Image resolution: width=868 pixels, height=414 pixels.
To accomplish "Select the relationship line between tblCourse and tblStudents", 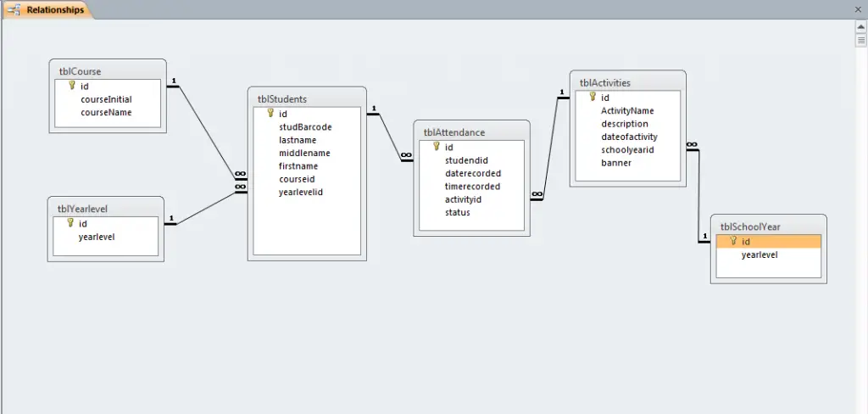I will pyautogui.click(x=203, y=127).
